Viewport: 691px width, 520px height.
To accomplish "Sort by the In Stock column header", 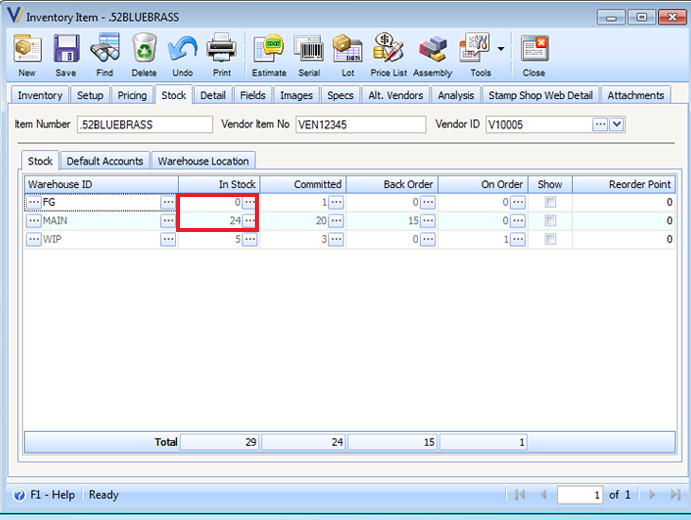I will click(x=219, y=184).
